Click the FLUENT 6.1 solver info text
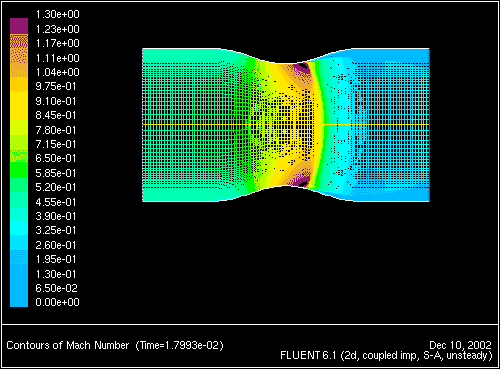This screenshot has height=369, width=500. [386, 355]
